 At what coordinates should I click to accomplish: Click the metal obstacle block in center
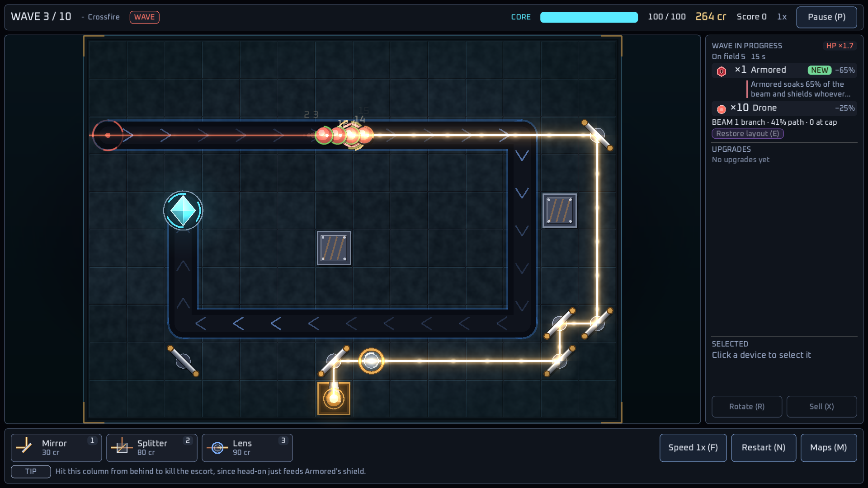[x=334, y=248]
